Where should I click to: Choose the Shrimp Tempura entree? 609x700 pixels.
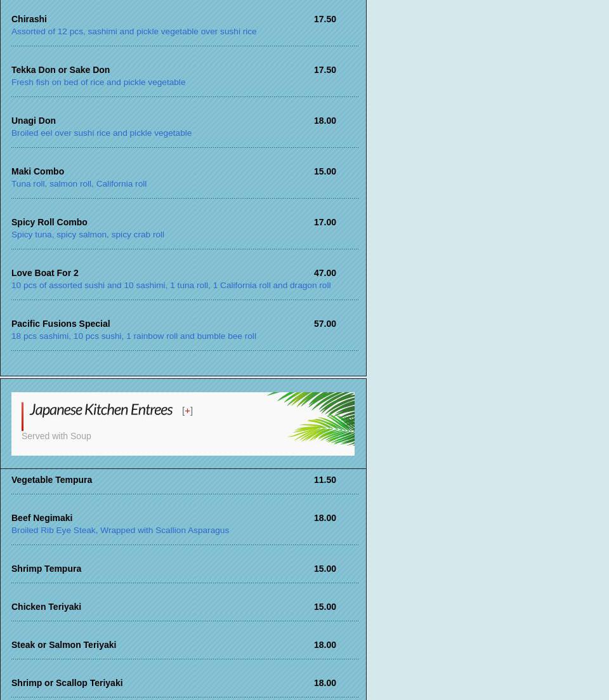click(46, 569)
